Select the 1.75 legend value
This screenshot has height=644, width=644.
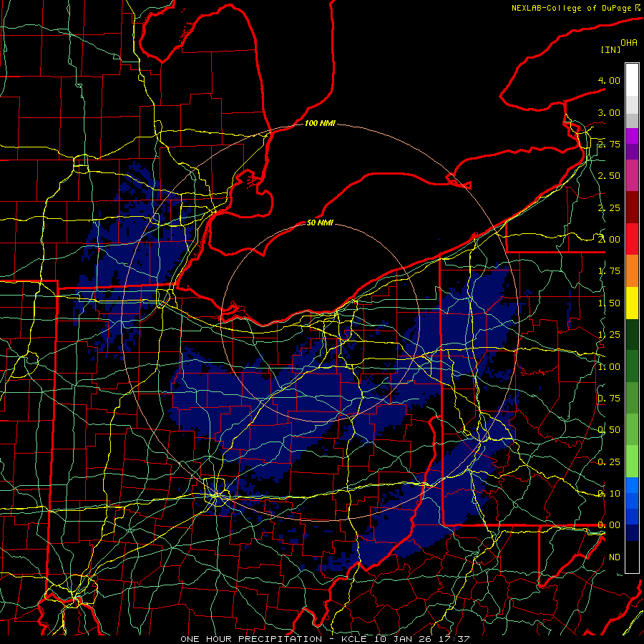point(609,271)
